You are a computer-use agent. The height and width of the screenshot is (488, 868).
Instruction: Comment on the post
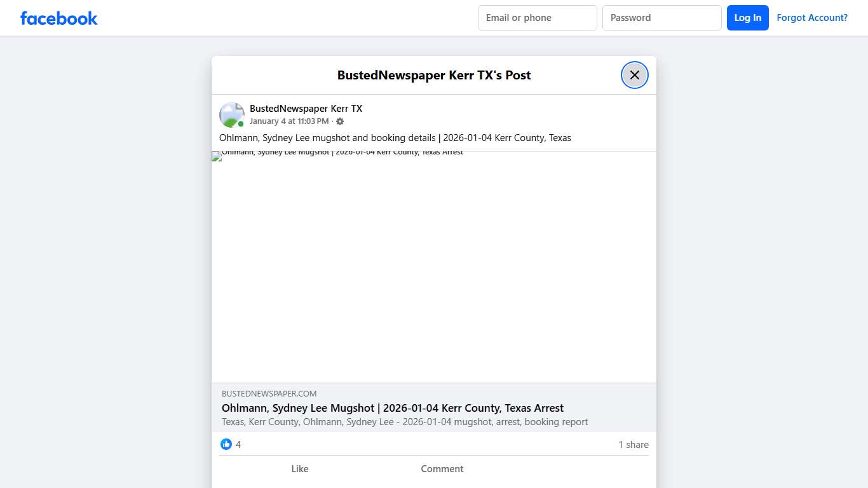click(x=442, y=469)
